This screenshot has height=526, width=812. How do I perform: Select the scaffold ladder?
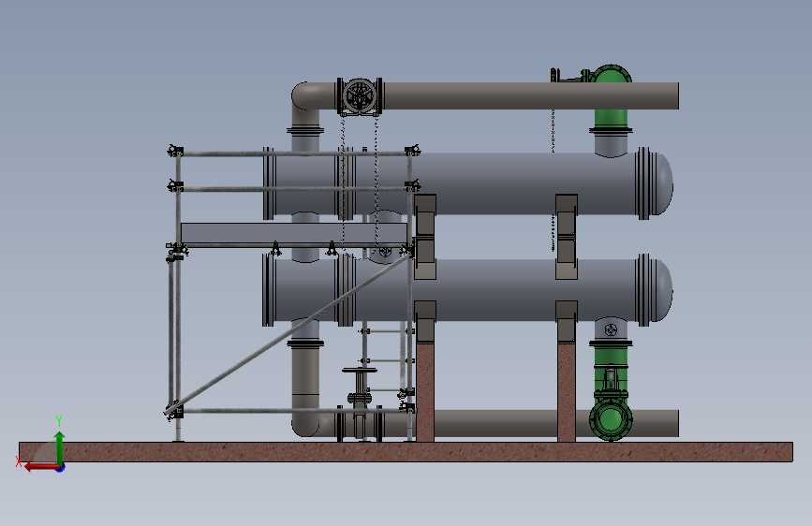(x=384, y=361)
